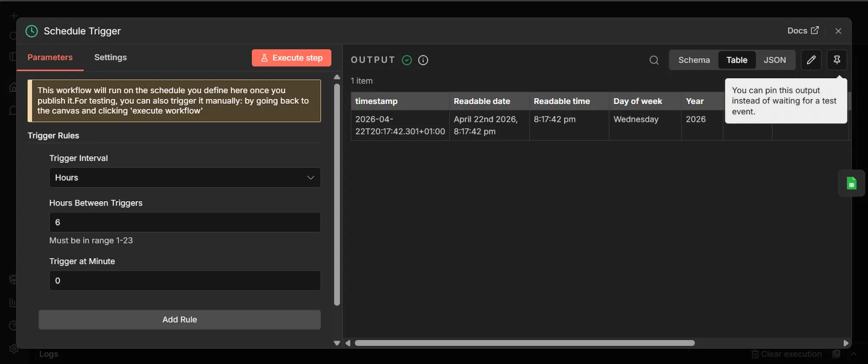Click the parameters vertical scrollbar thumb
Screen dimensions: 868x364
click(x=337, y=194)
